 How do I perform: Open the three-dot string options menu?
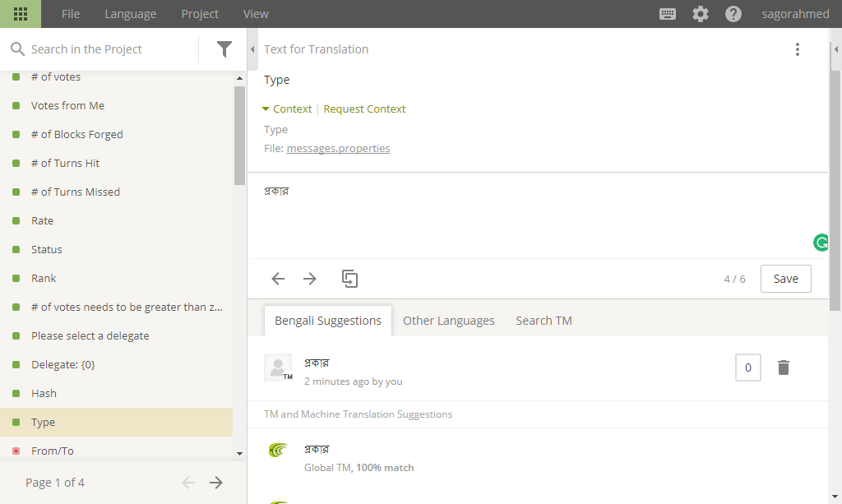click(798, 49)
